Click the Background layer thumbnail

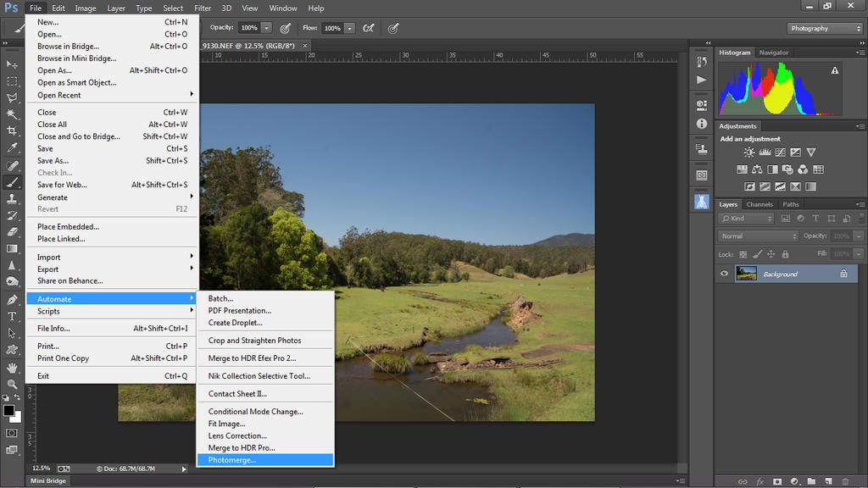746,274
